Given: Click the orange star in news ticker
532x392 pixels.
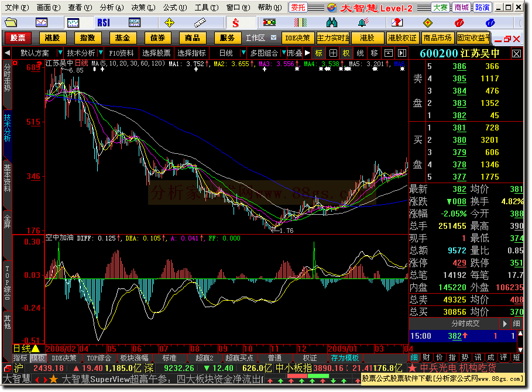Looking at the screenshot, I should (53, 379).
